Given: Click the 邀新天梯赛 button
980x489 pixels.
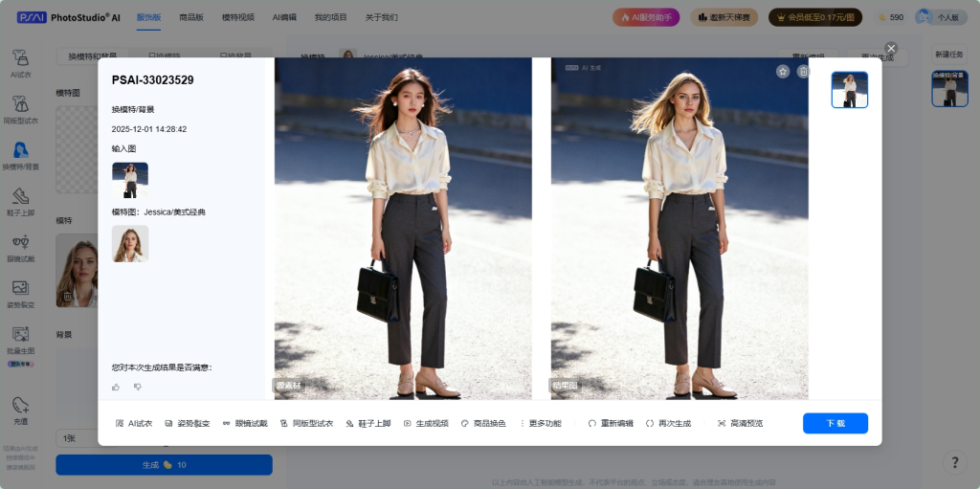Looking at the screenshot, I should tap(724, 17).
